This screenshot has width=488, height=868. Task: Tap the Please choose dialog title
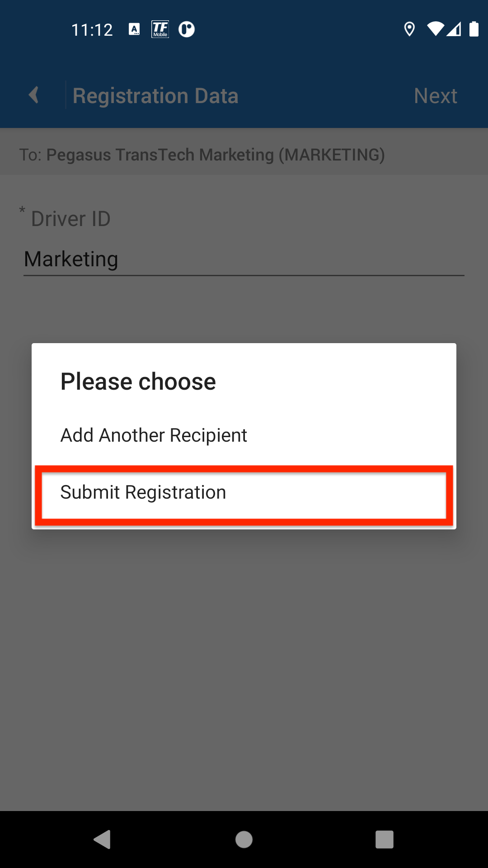pyautogui.click(x=138, y=382)
